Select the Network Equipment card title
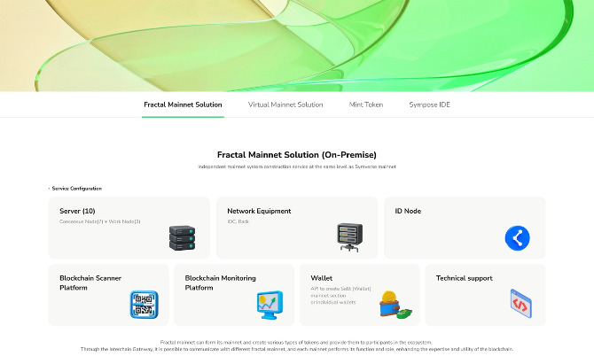Image resolution: width=594 pixels, height=364 pixels. point(259,211)
